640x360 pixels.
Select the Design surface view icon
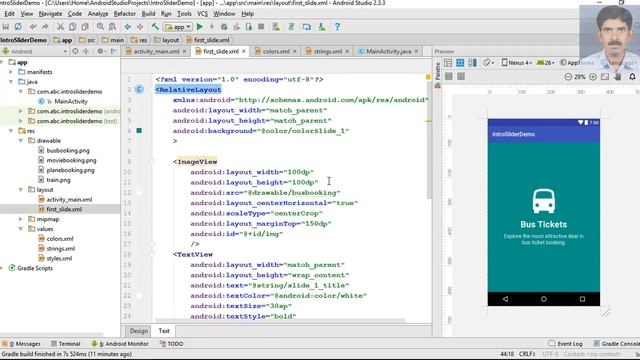(448, 63)
